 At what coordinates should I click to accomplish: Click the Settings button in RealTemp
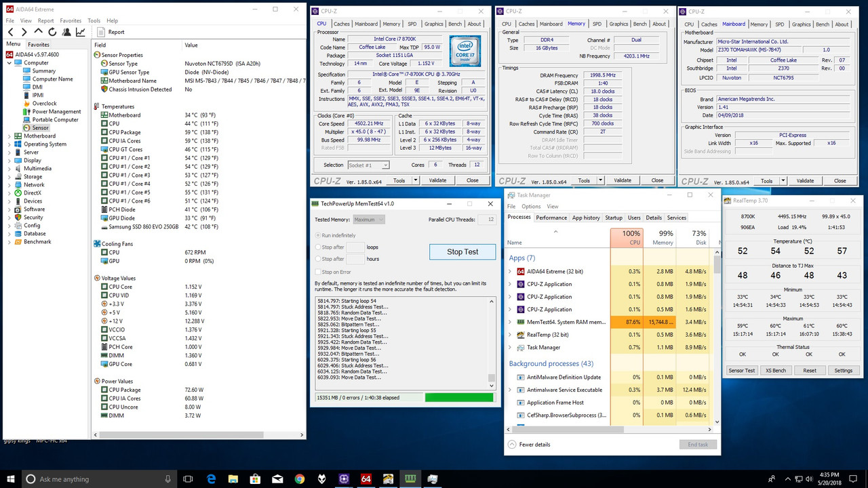(843, 371)
